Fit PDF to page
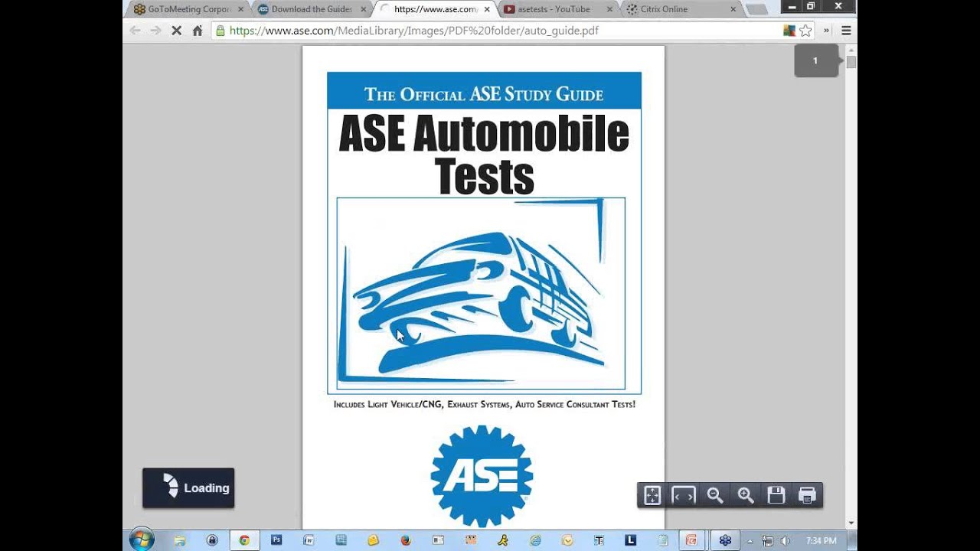The height and width of the screenshot is (551, 980). click(652, 495)
